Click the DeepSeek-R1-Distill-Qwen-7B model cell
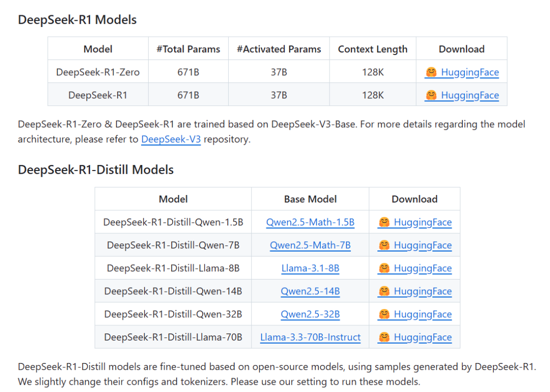The image size is (550, 392). 173,245
